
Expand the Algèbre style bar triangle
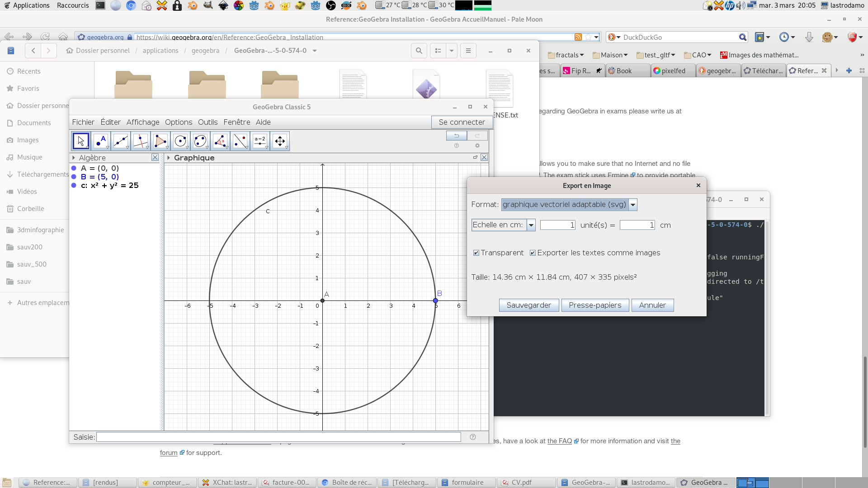tap(74, 158)
